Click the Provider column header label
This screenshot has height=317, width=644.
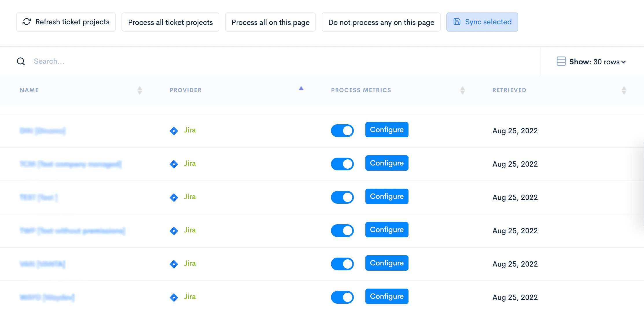point(185,90)
